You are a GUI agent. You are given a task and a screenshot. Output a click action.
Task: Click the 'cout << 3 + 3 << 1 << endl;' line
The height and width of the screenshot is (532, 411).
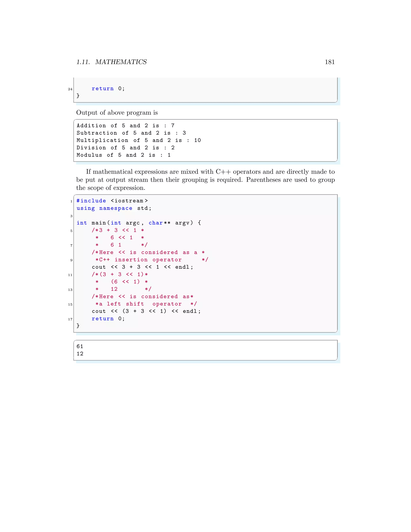pyautogui.click(x=142, y=267)
